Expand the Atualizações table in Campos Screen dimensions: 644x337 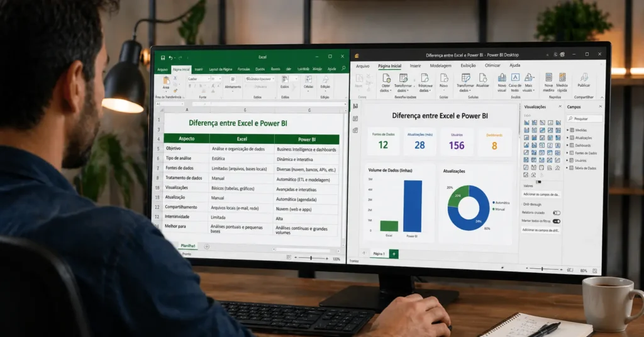tap(568, 138)
